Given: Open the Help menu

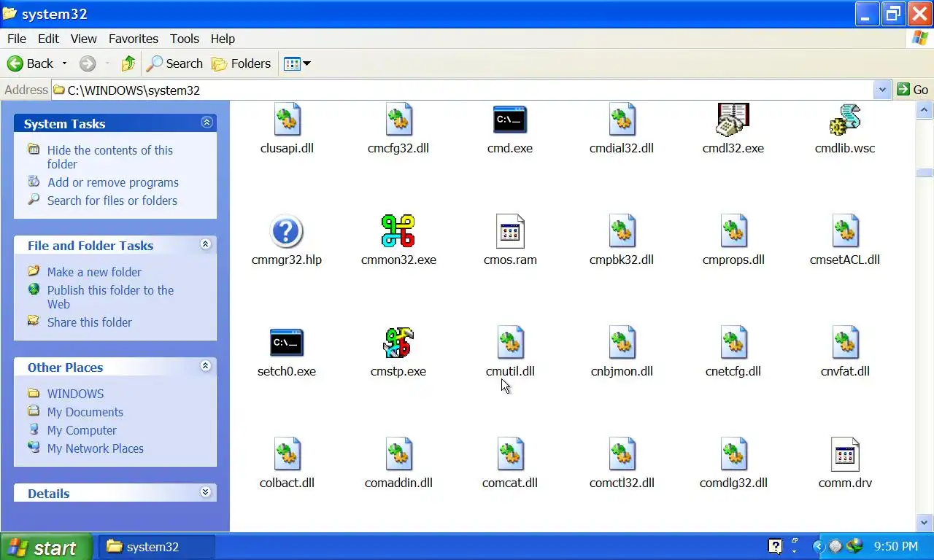Looking at the screenshot, I should pyautogui.click(x=223, y=39).
